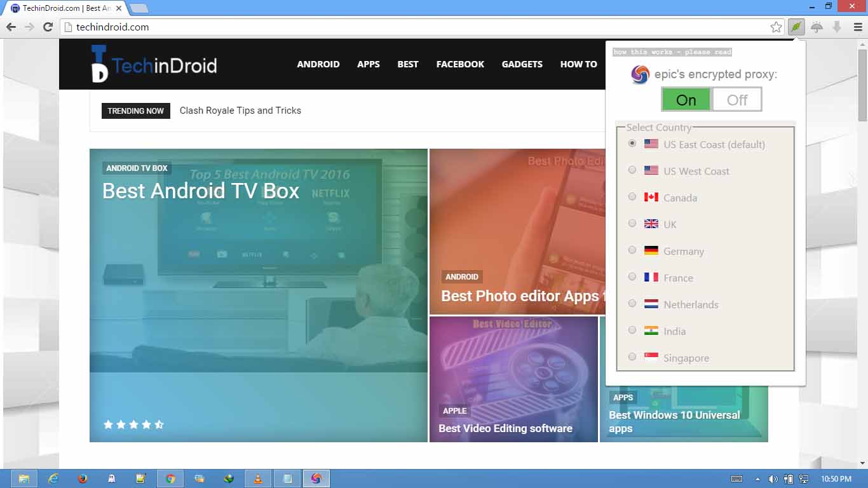This screenshot has width=868, height=488.
Task: Click the ANDROID TV BOX category tag
Action: 137,168
